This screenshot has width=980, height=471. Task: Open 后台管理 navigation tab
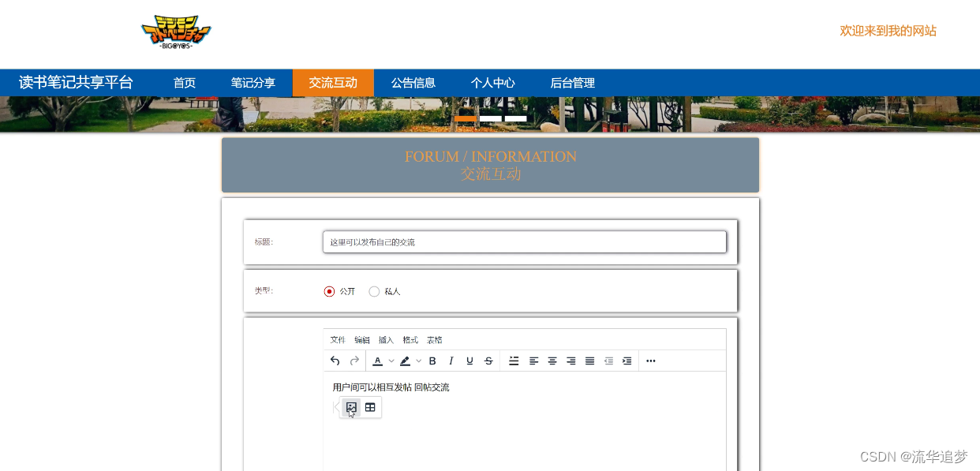[x=573, y=83]
